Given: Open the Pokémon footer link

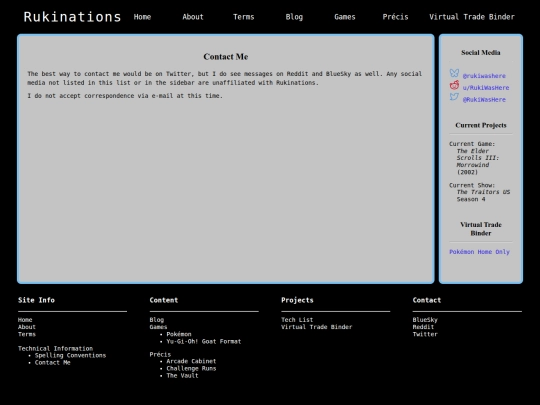Looking at the screenshot, I should 179,334.
